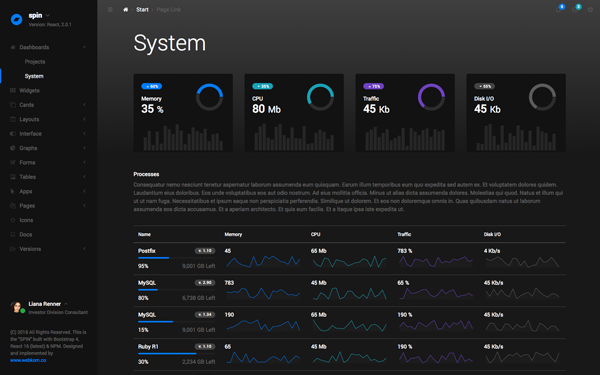The width and height of the screenshot is (600, 375).
Task: Click the Postfix 95% progress bar
Action: click(x=176, y=258)
